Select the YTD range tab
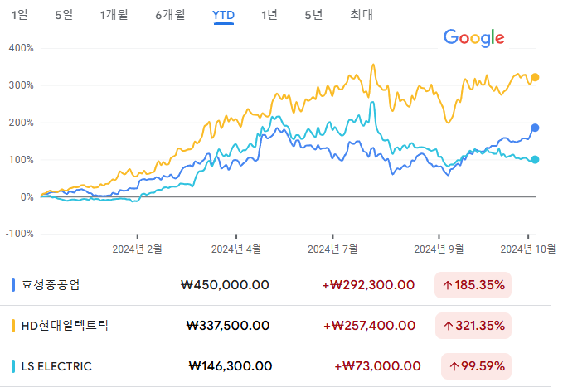 [223, 15]
